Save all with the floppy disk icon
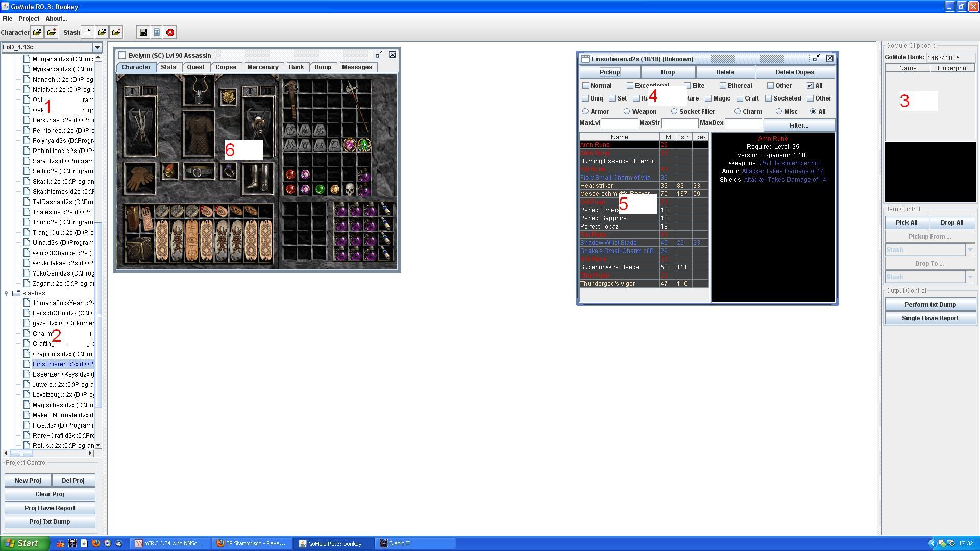 143,32
